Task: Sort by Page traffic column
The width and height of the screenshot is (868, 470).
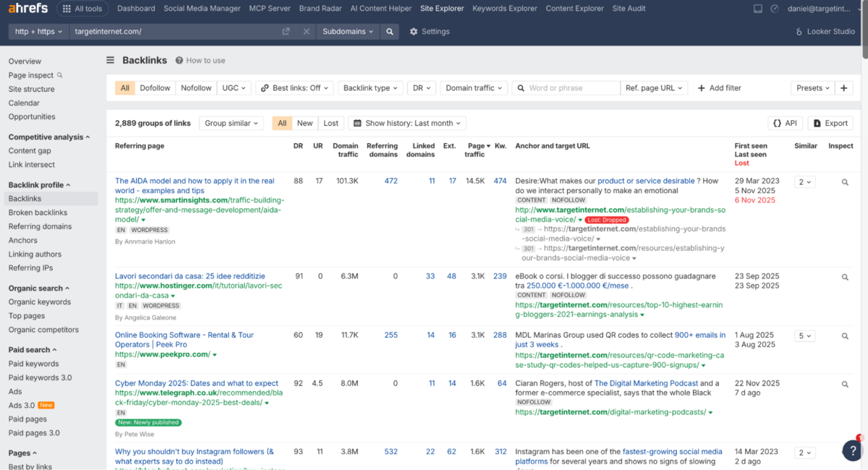Action: pos(476,150)
